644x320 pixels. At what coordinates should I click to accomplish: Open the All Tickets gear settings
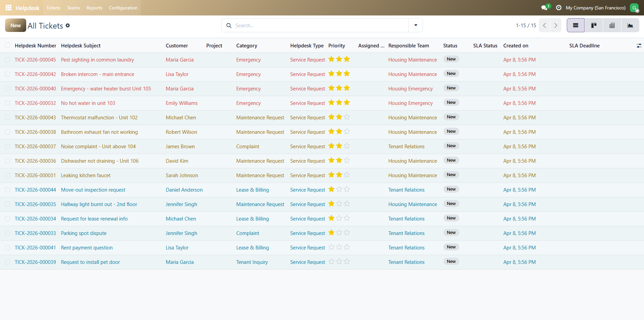68,26
